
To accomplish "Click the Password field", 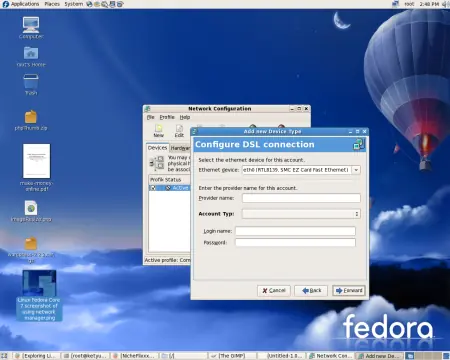I will 295,242.
